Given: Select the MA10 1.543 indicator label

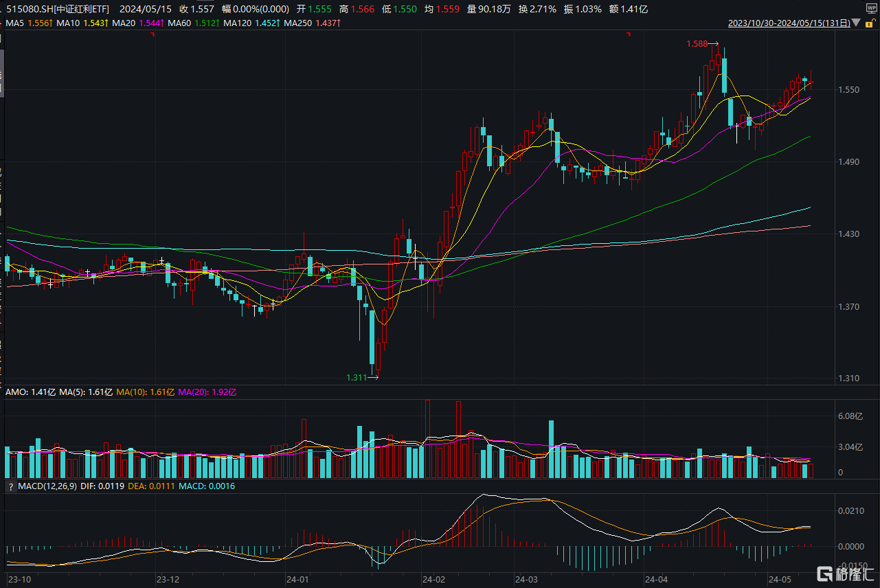Looking at the screenshot, I should [81, 23].
